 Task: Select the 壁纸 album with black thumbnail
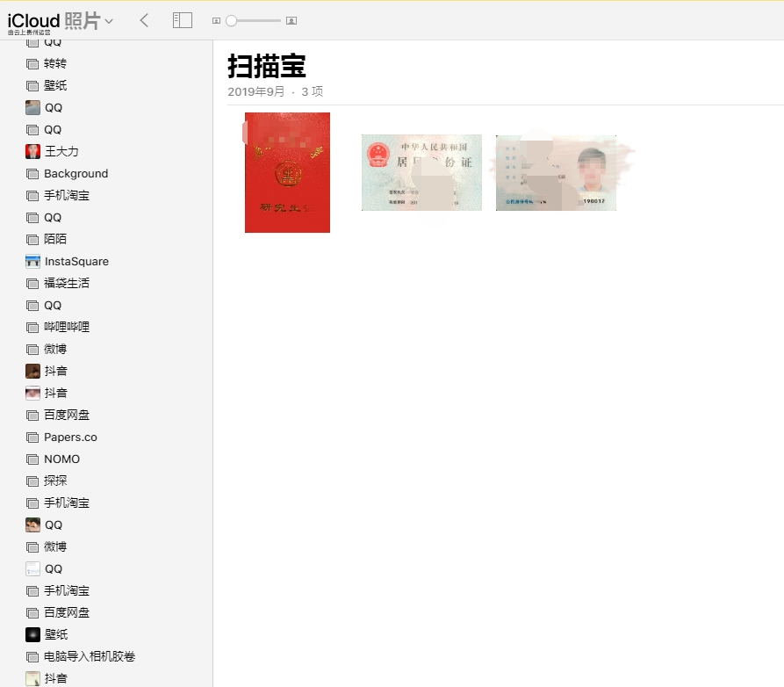coord(56,634)
